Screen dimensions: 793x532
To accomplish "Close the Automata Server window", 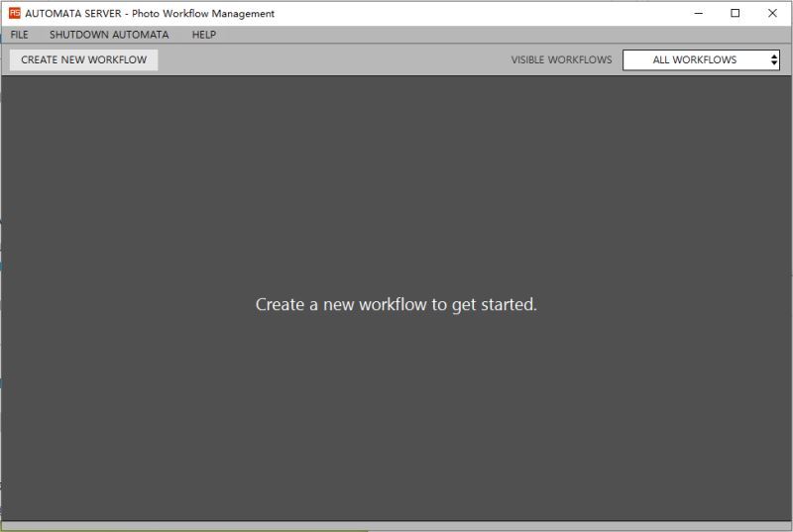I will point(772,13).
